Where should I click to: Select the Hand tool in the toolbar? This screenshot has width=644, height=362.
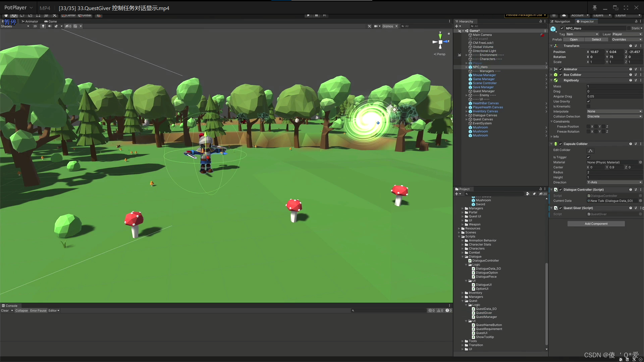click(6, 15)
